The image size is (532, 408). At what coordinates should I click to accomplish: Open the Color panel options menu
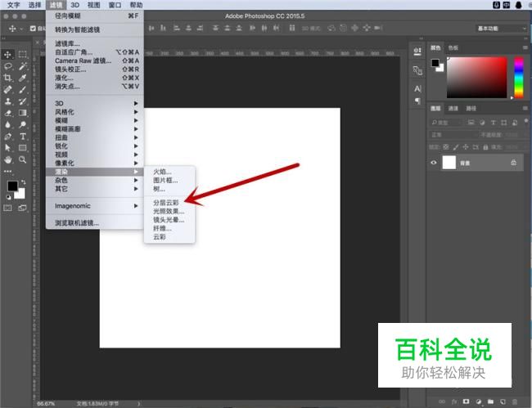[x=525, y=47]
